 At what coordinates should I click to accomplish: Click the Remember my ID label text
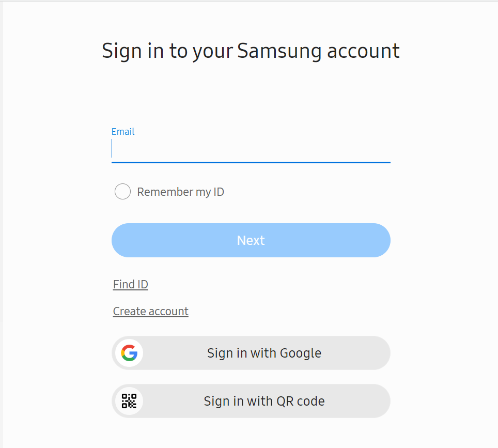pyautogui.click(x=180, y=192)
